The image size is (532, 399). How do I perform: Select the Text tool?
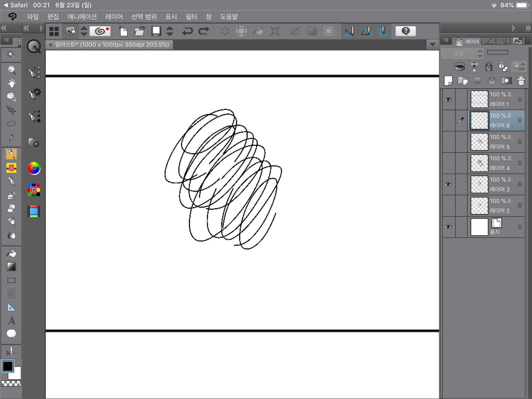coord(11,320)
